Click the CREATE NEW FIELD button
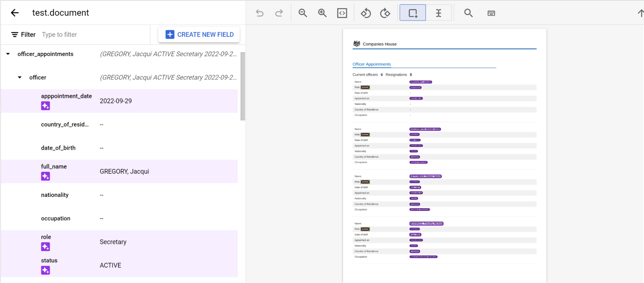 tap(199, 34)
